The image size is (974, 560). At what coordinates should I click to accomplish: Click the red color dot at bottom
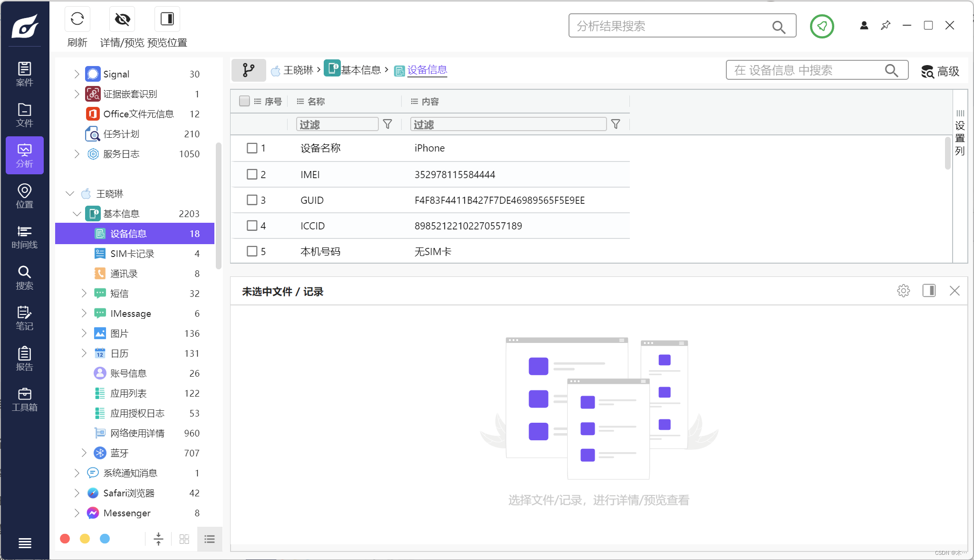tap(65, 539)
